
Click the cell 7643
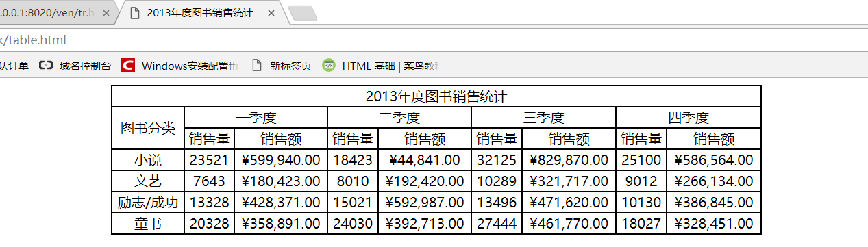click(x=210, y=181)
